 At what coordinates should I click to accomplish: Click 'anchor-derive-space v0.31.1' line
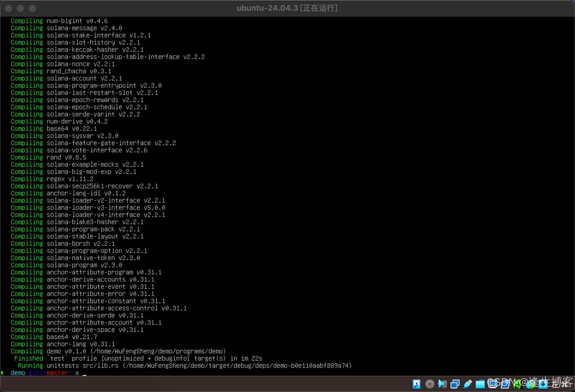click(95, 330)
